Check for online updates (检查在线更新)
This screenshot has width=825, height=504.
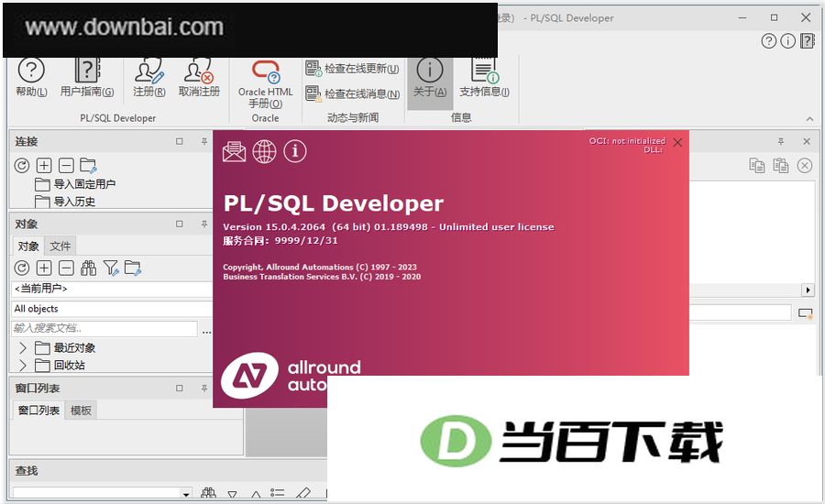352,69
